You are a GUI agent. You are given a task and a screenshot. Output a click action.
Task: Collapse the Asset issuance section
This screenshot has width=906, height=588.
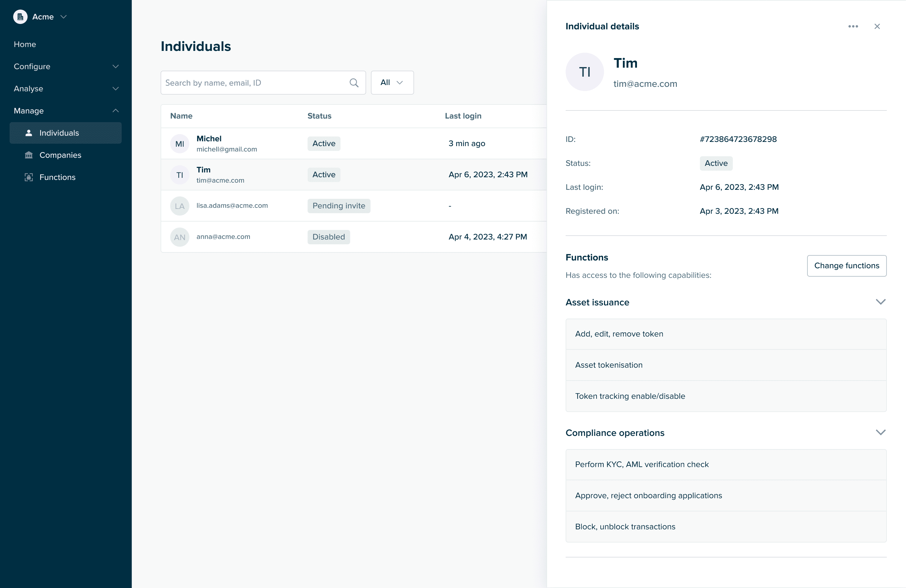pyautogui.click(x=881, y=302)
